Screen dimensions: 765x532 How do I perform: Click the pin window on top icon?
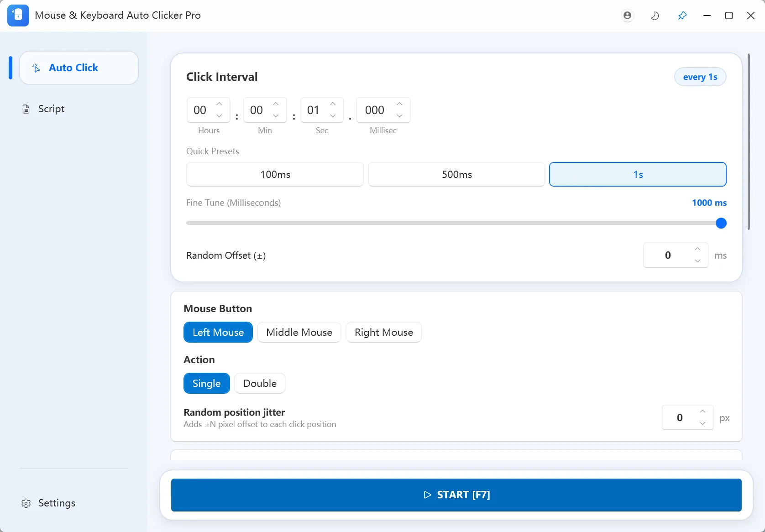point(682,16)
